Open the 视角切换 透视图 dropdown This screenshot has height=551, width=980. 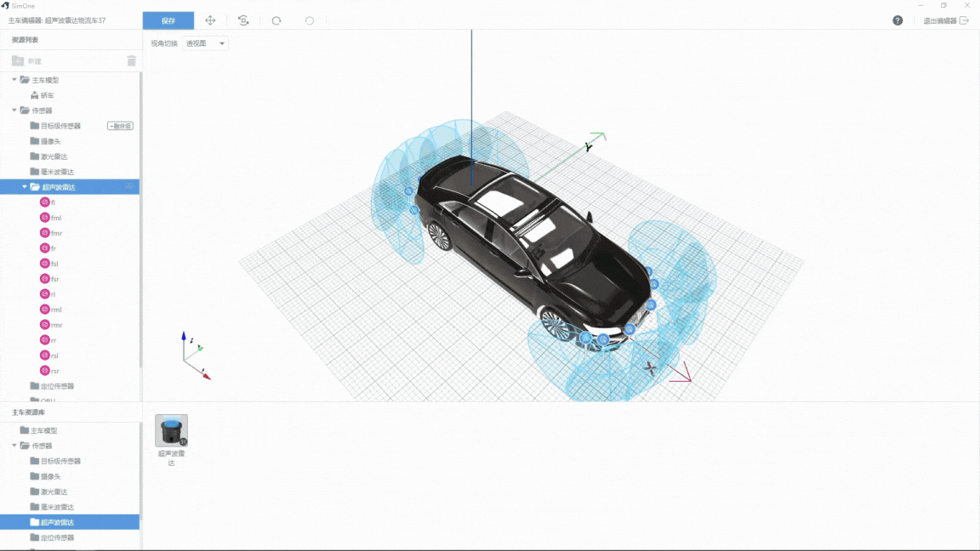(207, 43)
